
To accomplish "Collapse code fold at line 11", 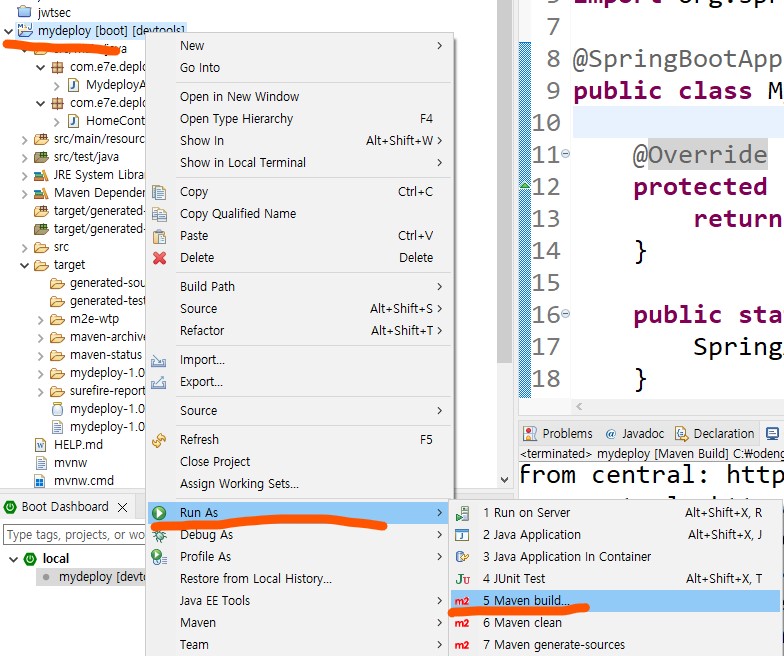I will click(566, 154).
